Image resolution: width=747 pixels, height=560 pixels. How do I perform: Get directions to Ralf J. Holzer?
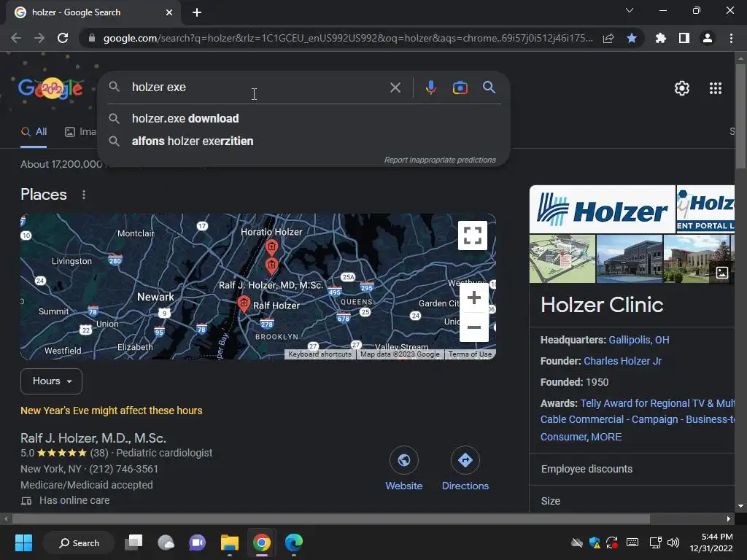tap(465, 469)
